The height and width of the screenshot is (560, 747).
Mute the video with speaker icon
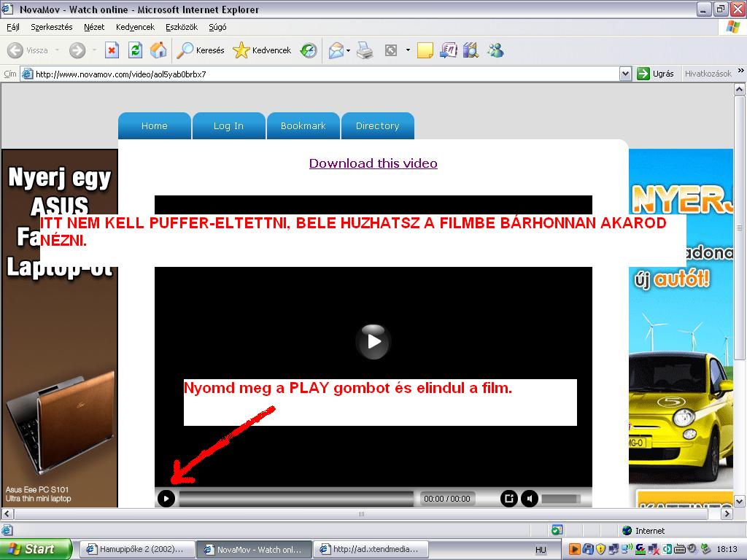click(530, 499)
